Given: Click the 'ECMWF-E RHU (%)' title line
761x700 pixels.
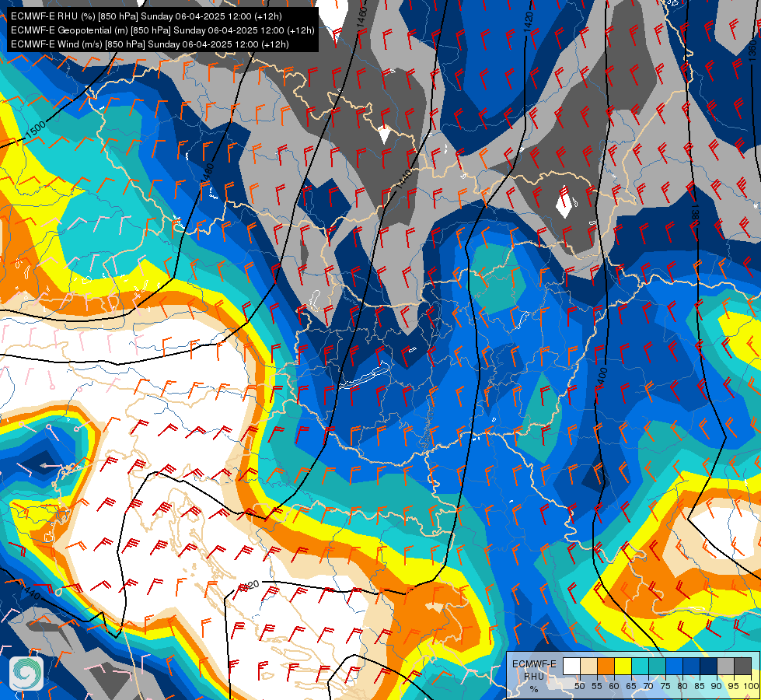Looking at the screenshot, I should tap(146, 16).
